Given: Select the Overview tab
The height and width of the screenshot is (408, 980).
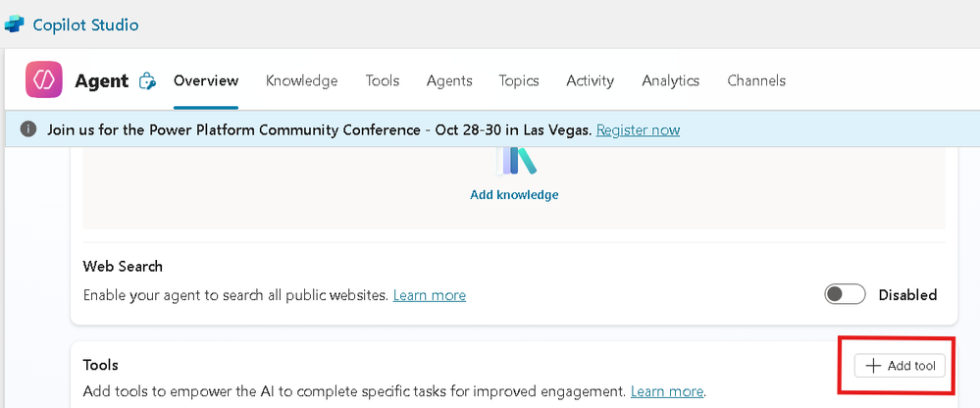Looking at the screenshot, I should coord(206,80).
